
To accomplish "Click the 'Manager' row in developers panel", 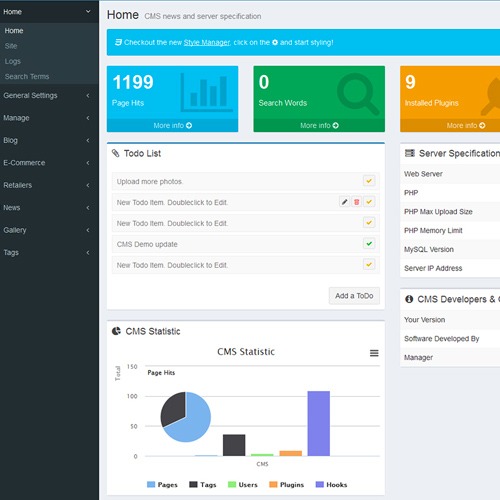I will point(450,357).
